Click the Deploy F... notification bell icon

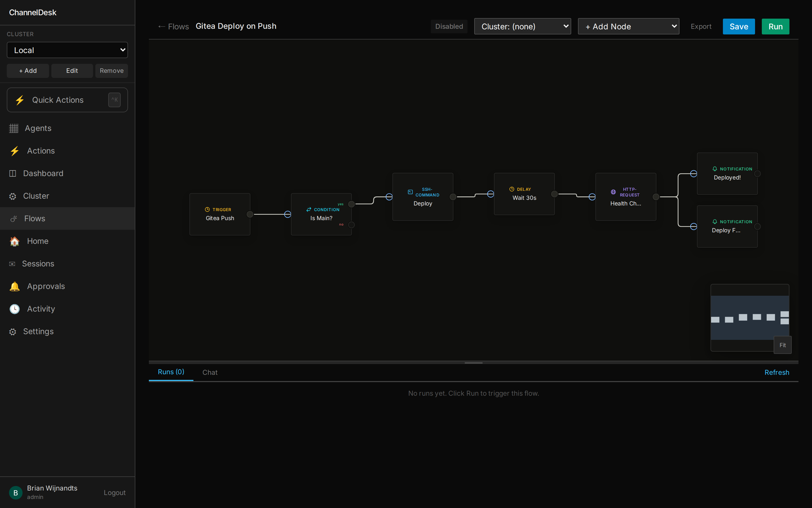click(x=715, y=222)
